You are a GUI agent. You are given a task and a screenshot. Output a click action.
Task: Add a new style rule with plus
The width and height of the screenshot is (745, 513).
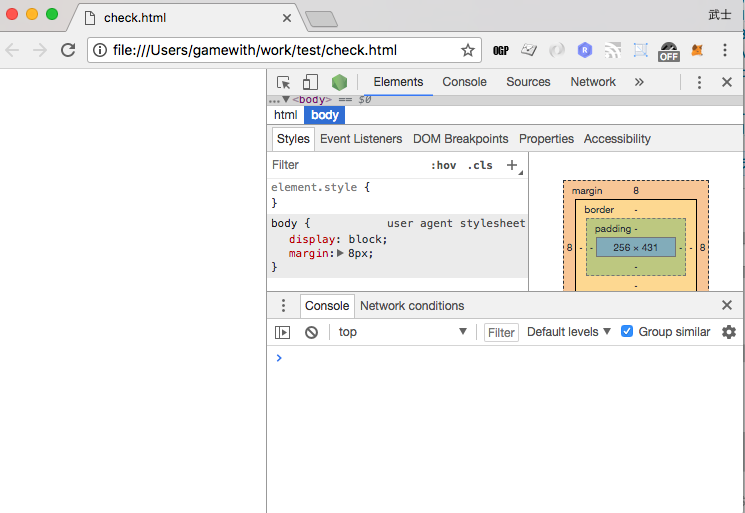click(512, 165)
